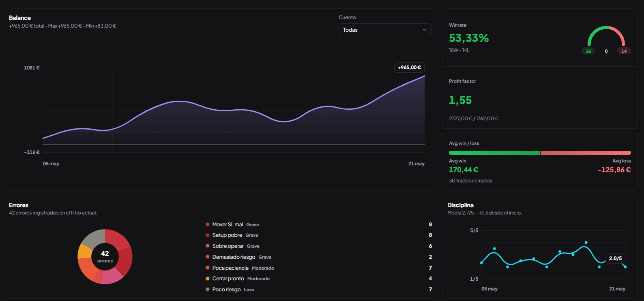644x301 pixels.
Task: Click the red 14 losses badge
Action: [x=624, y=51]
